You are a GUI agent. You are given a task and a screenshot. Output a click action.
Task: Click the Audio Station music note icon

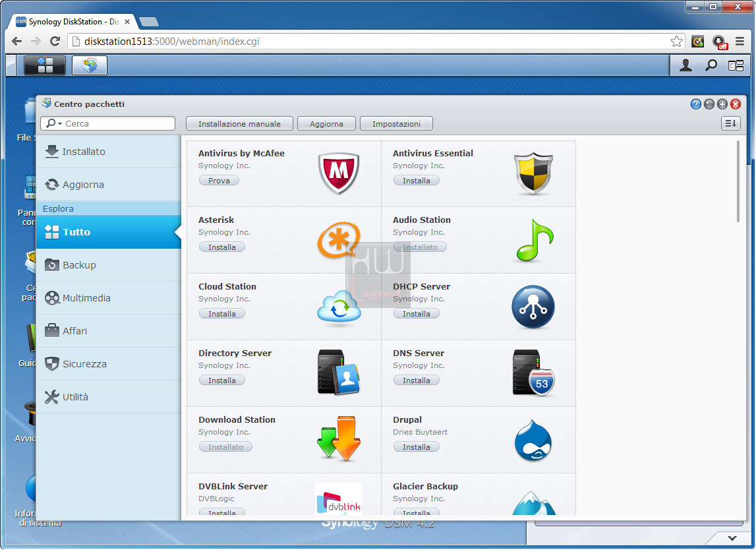(x=535, y=240)
